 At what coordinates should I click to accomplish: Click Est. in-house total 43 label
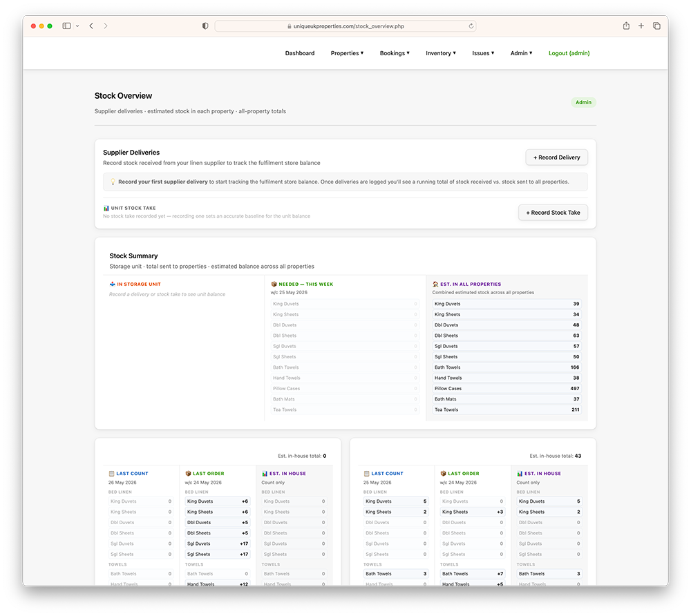pos(556,456)
